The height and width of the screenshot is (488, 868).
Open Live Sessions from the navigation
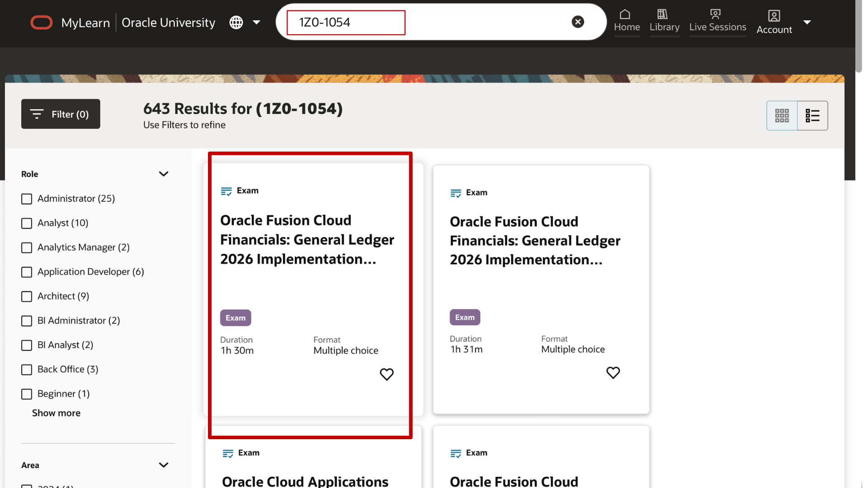(717, 20)
